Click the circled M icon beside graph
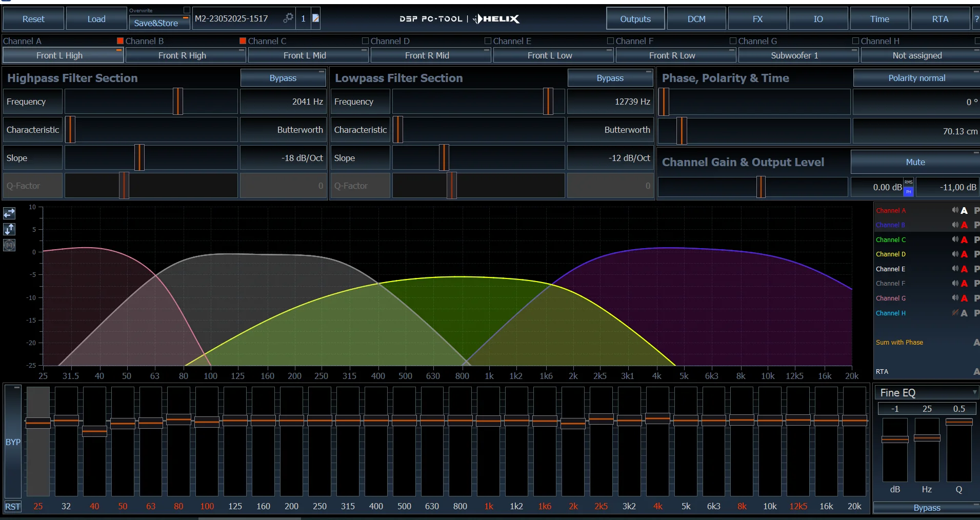Screen dimensions: 980x520 pyautogui.click(x=9, y=246)
